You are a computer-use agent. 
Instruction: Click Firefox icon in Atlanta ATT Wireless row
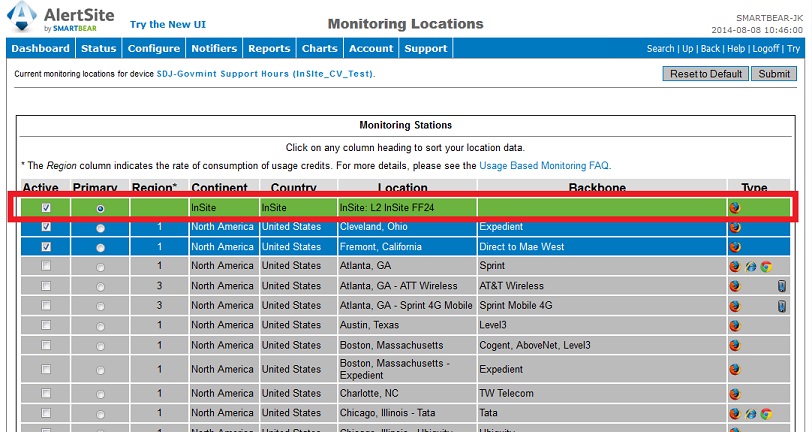point(735,286)
